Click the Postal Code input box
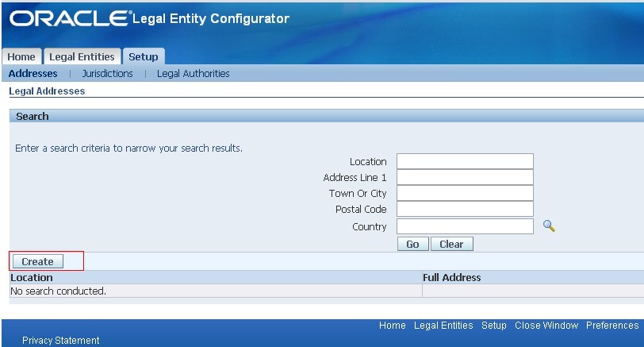 click(x=465, y=209)
